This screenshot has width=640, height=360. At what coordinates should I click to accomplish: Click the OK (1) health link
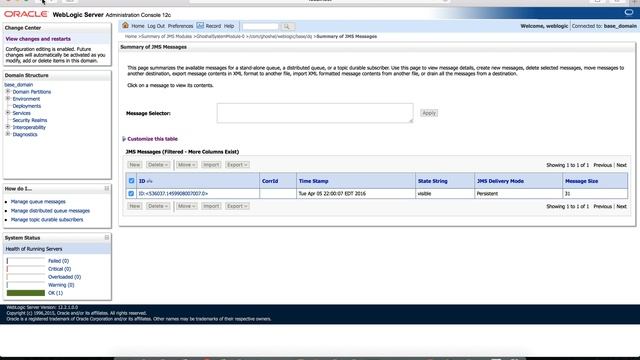coord(56,293)
